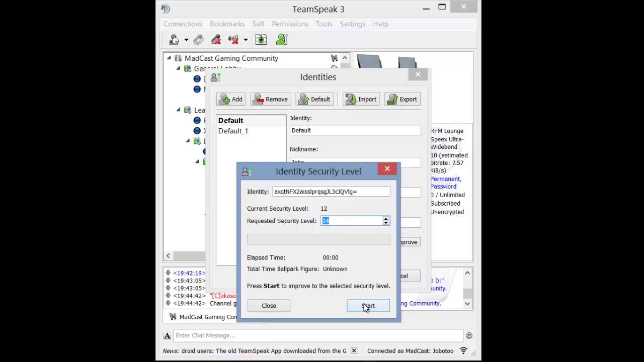
Task: Click the subscribe-to-all-channels eye icon
Action: click(261, 40)
